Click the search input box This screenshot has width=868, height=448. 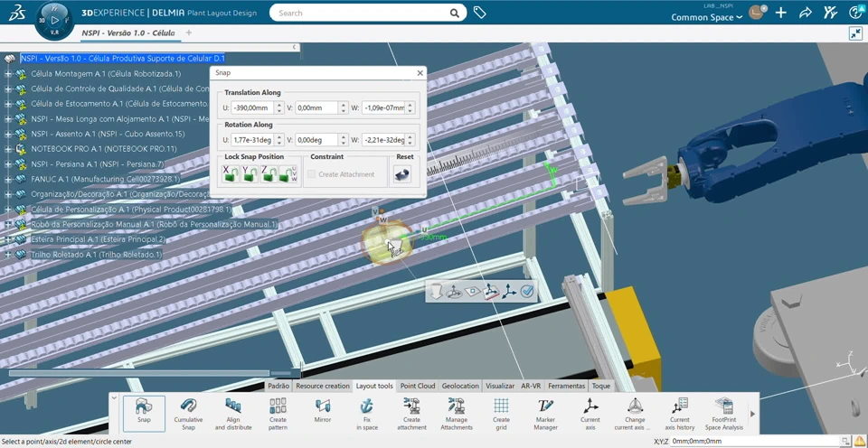pyautogui.click(x=361, y=13)
